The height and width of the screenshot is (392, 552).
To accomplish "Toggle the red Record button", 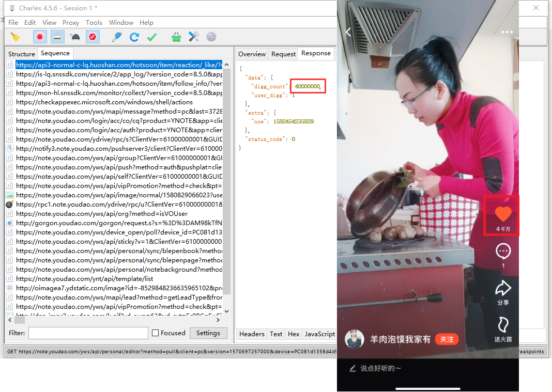I will [x=40, y=37].
